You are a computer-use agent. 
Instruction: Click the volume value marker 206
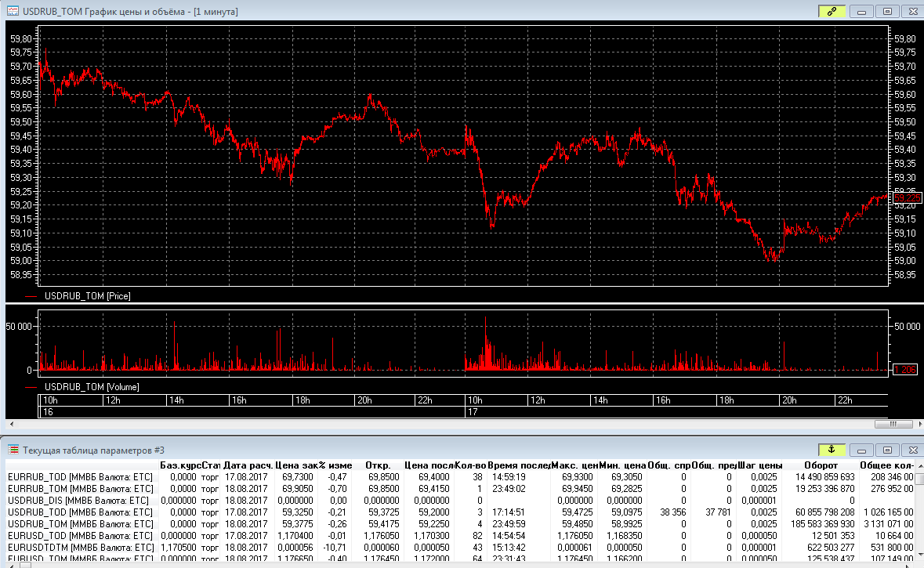coord(905,369)
